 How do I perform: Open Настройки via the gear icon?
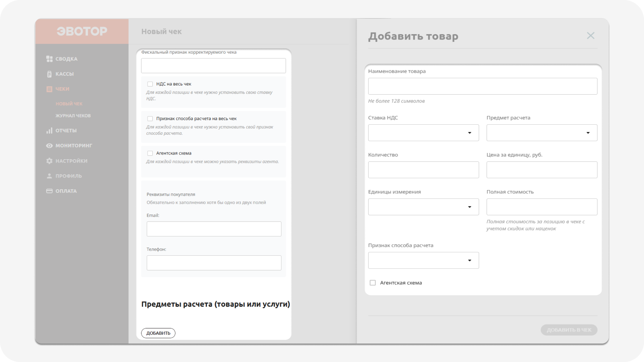[49, 161]
